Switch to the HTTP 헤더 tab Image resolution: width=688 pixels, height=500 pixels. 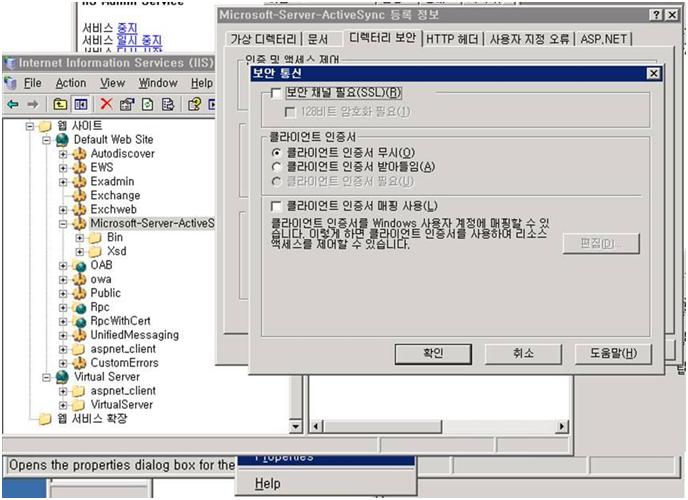(x=452, y=39)
